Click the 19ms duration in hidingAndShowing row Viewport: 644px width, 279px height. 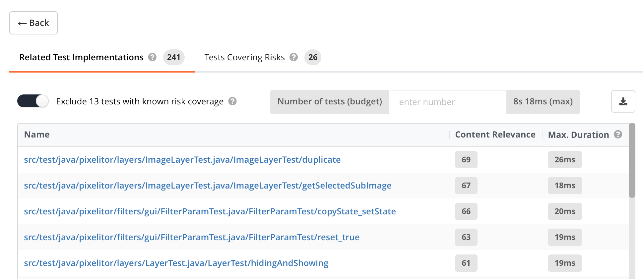coord(565,263)
